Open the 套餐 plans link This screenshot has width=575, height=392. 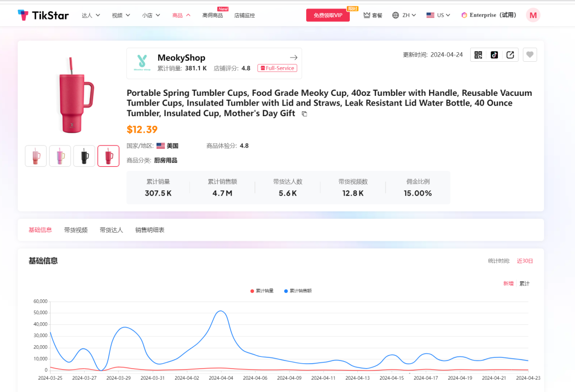(x=373, y=15)
